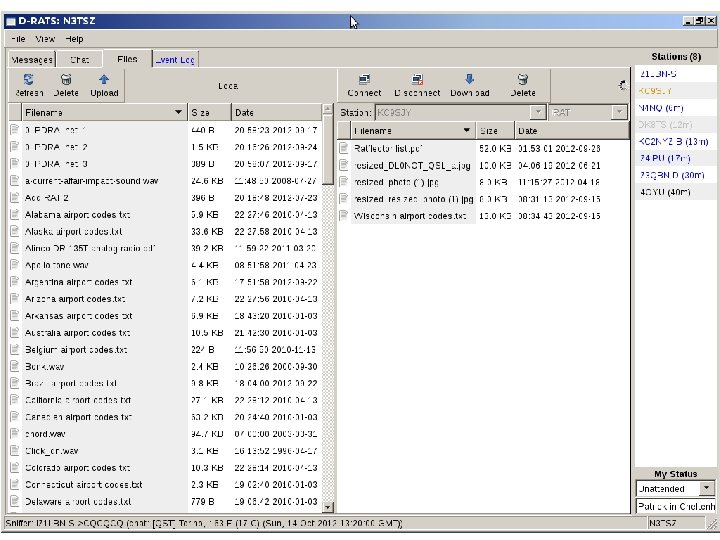Click the Upload arrow icon

tap(104, 80)
